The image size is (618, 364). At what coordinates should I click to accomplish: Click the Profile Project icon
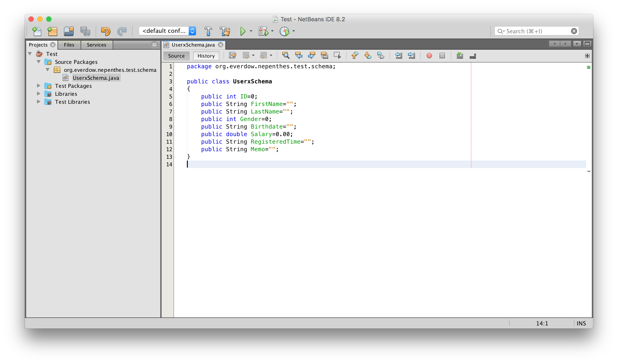click(x=284, y=31)
